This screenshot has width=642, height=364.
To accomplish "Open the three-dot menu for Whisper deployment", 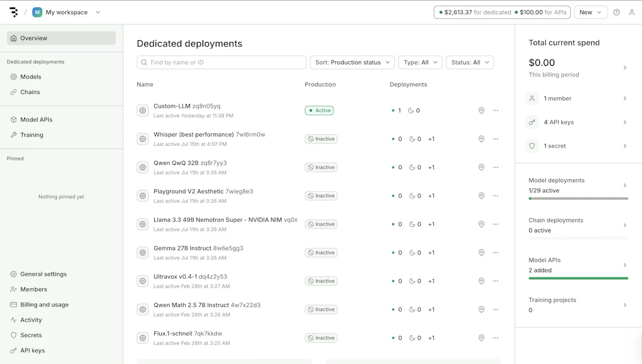I will tap(495, 138).
